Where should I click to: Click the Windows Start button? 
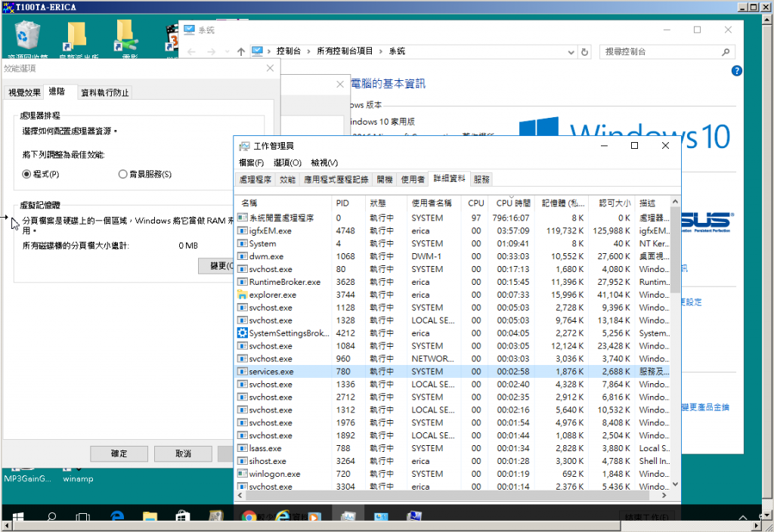(x=18, y=517)
